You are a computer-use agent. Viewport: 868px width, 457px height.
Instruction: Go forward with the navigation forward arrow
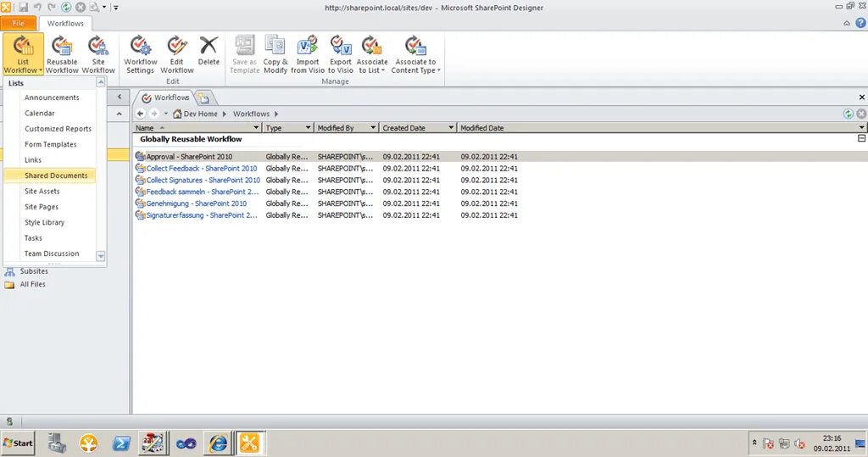click(x=154, y=114)
